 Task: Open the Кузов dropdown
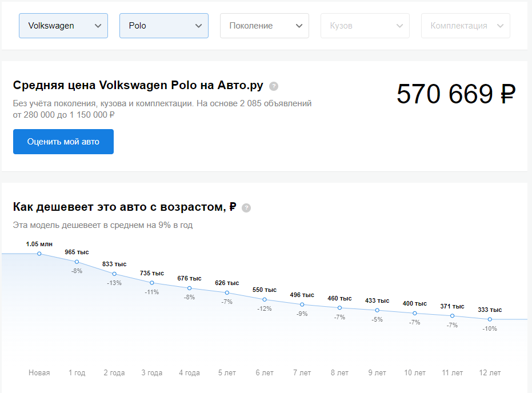[x=365, y=26]
